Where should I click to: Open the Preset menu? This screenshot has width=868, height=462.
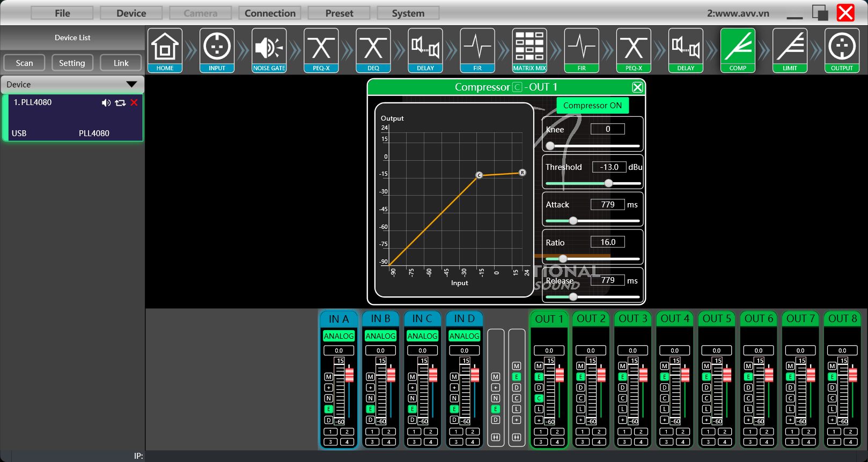click(339, 13)
